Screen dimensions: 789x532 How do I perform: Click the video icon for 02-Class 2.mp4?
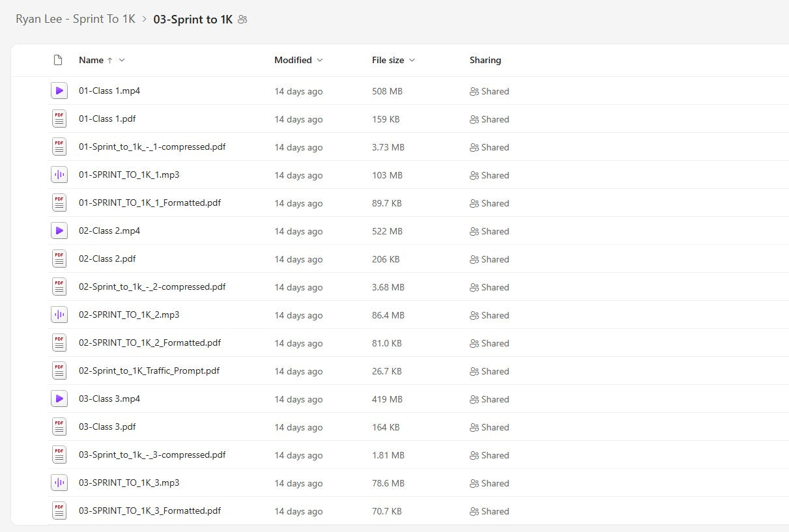[x=59, y=231]
